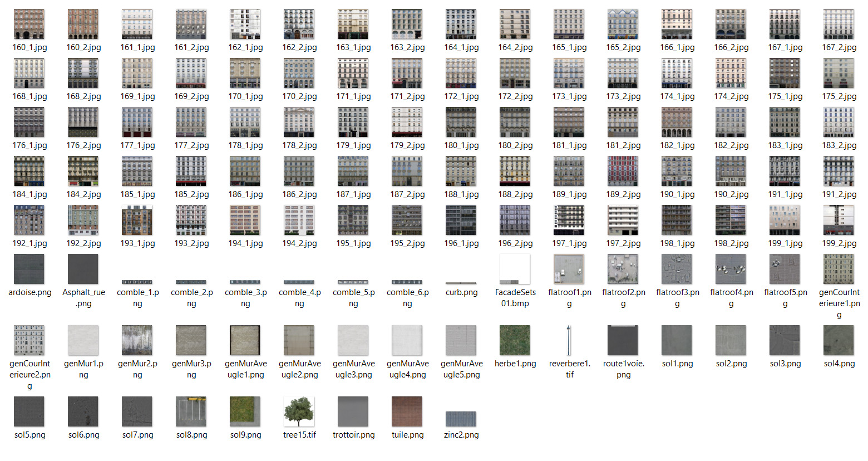Click the label flatroof2.png
868x461 pixels.
click(623, 298)
